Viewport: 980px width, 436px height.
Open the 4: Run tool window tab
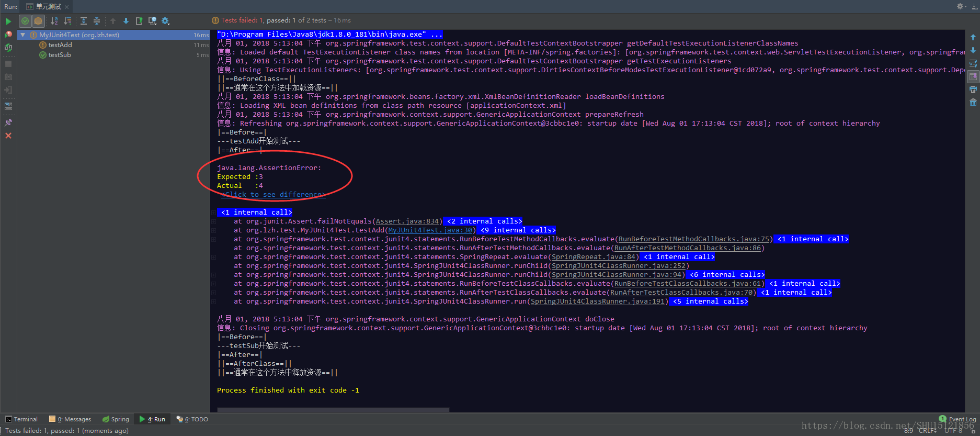coord(152,419)
